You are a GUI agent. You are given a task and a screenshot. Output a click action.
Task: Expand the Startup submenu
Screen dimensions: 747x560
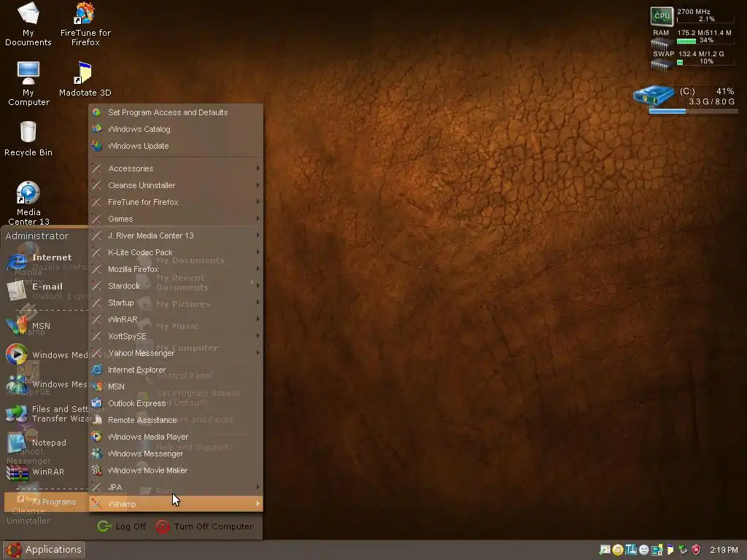176,303
